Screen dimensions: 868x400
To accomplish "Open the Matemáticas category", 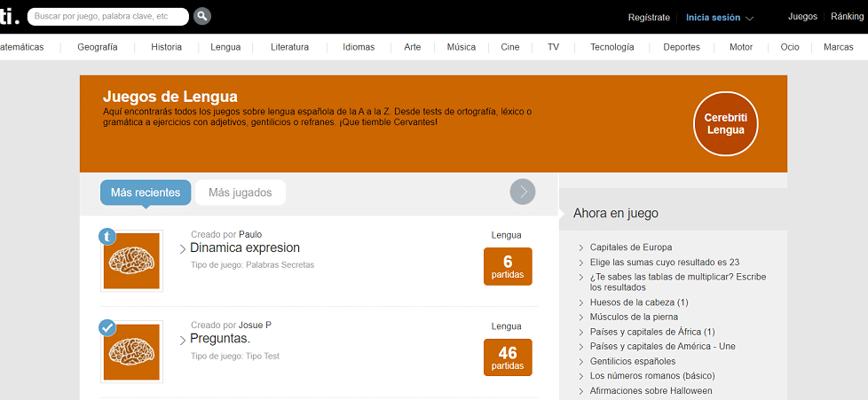I will click(x=22, y=47).
